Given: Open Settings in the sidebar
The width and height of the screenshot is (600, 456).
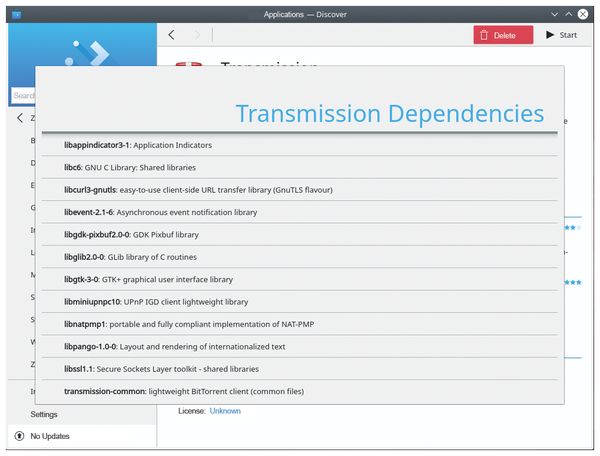Looking at the screenshot, I should point(44,414).
